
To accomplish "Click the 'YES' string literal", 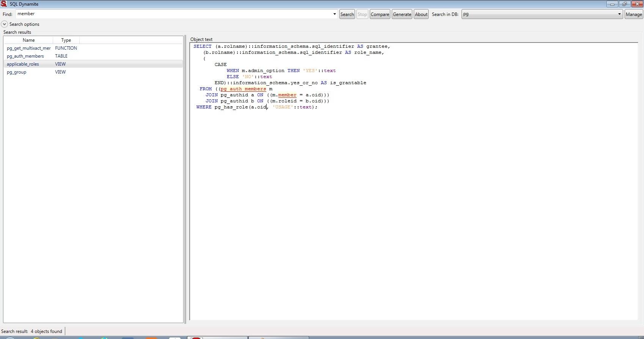I will pos(310,71).
